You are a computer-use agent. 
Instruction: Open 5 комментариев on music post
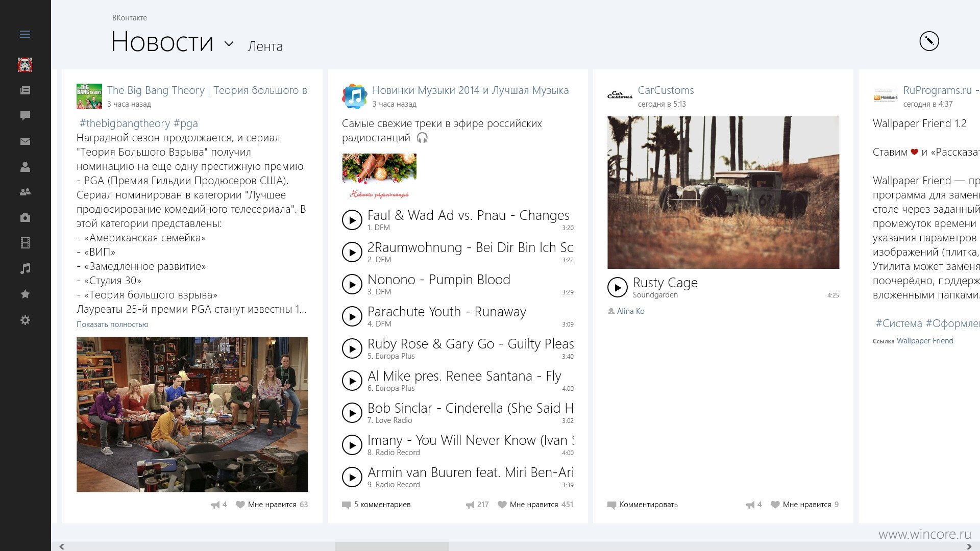(x=376, y=505)
